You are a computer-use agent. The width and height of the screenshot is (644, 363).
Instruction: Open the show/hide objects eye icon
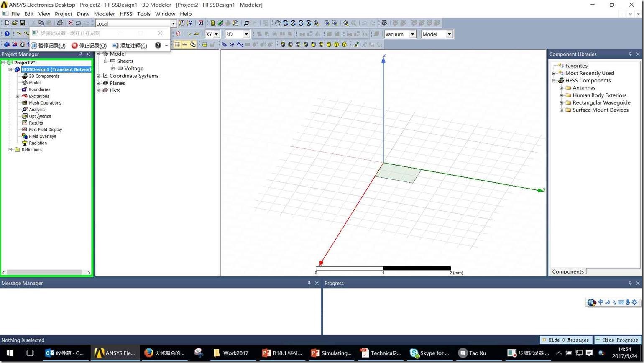point(384,23)
